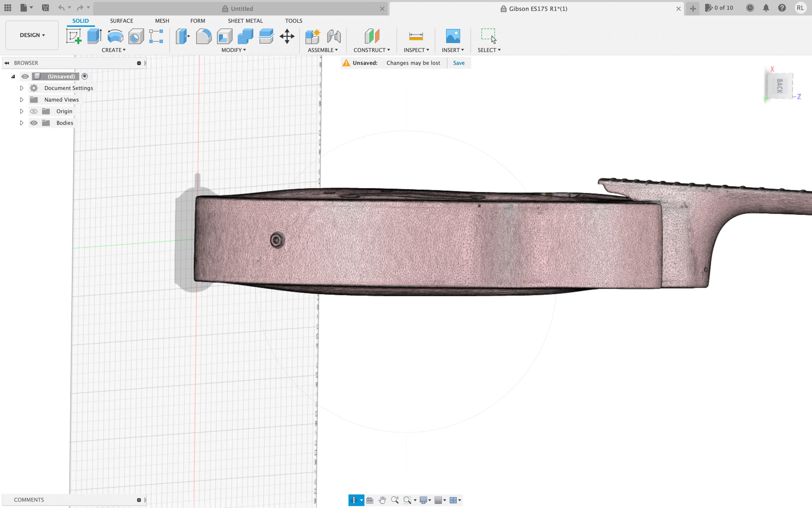Open the Help question mark
This screenshot has height=508, width=812.
pyautogui.click(x=782, y=8)
